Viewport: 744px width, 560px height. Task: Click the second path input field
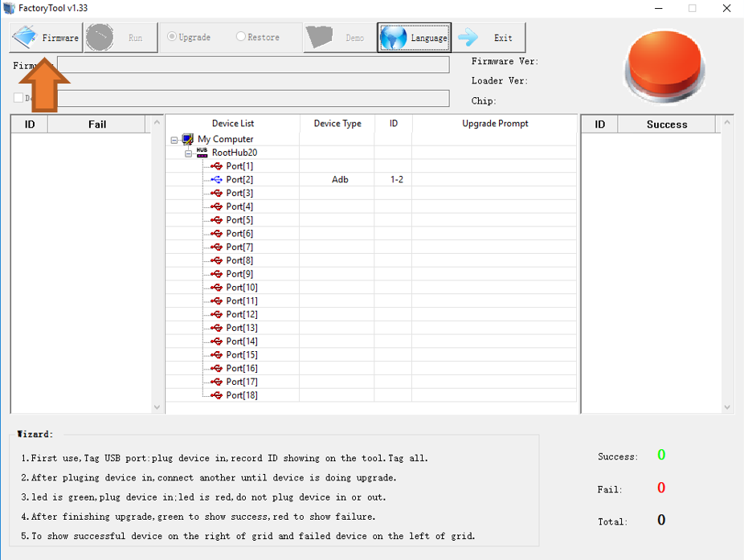coord(253,98)
